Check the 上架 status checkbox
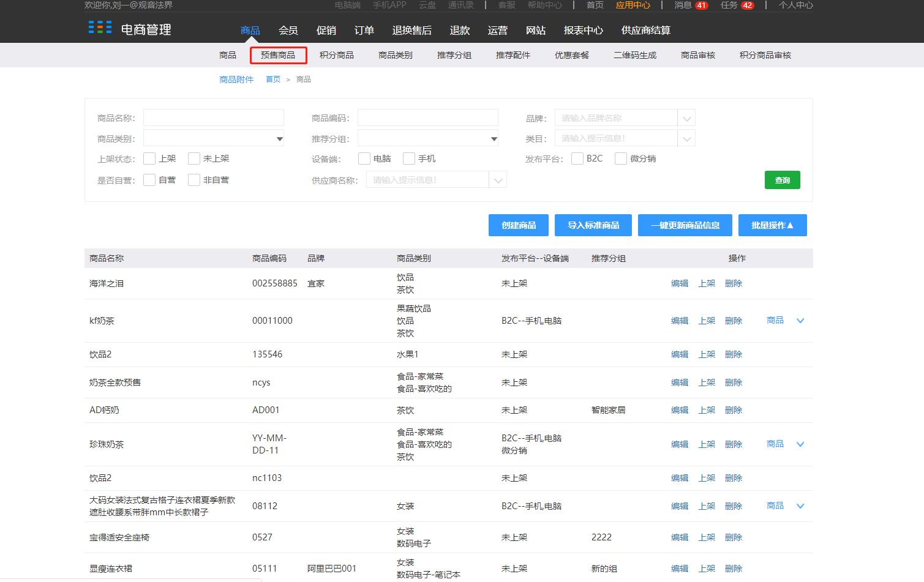The height and width of the screenshot is (582, 924). tap(149, 159)
